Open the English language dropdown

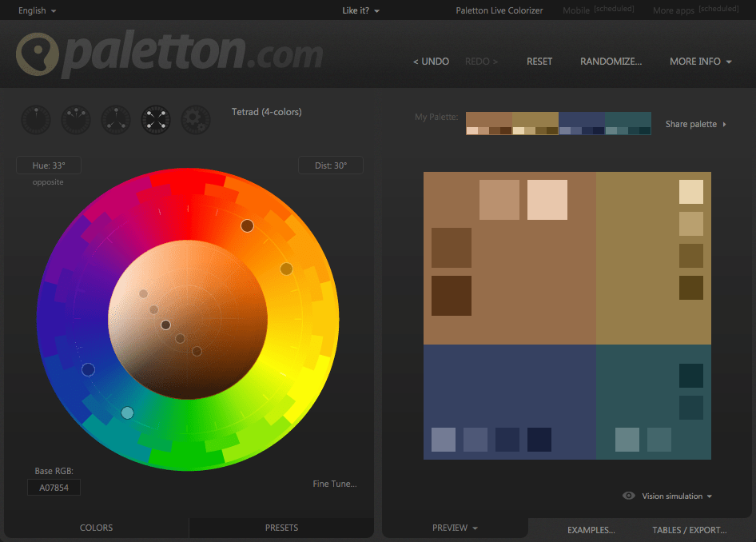(x=37, y=10)
